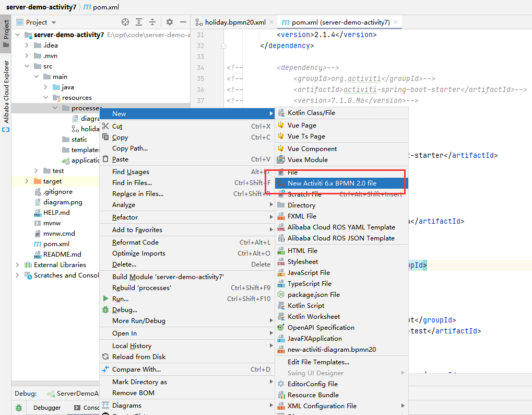The height and width of the screenshot is (415, 532).
Task: Expand Scratches and Consoles node
Action: pos(17,275)
